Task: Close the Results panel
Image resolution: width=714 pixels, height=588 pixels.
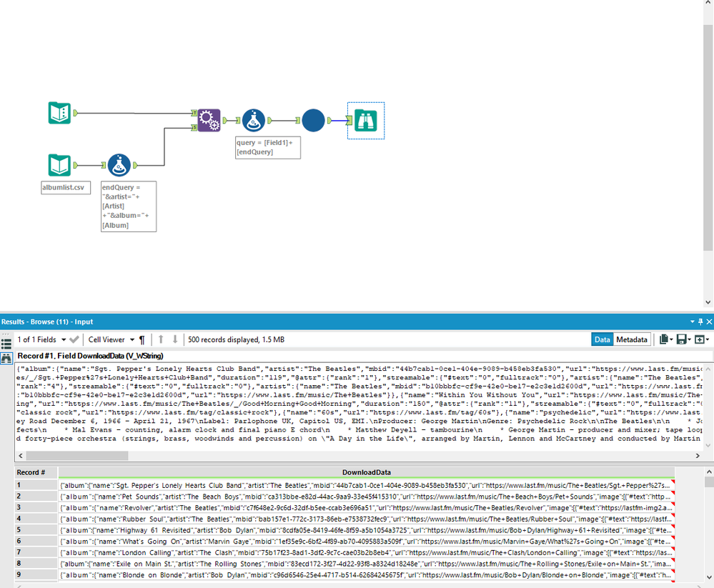Action: pos(709,322)
